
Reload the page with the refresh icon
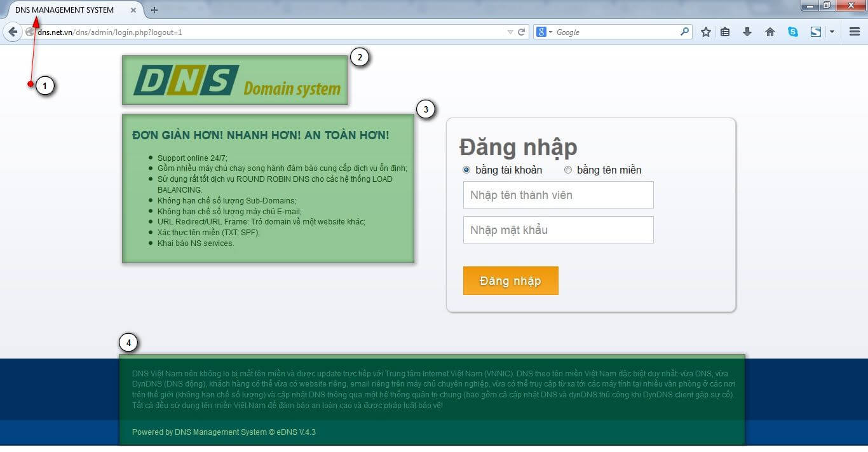pos(522,32)
